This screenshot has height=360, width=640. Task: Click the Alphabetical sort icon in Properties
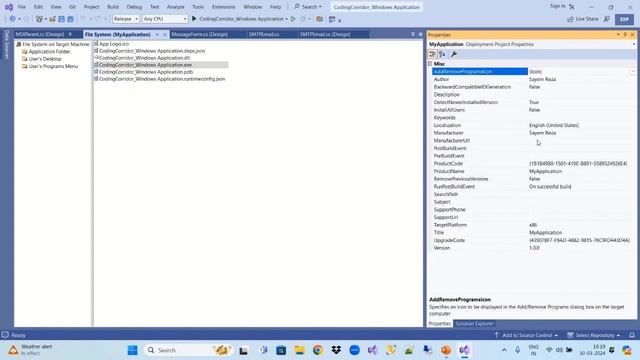pyautogui.click(x=442, y=54)
